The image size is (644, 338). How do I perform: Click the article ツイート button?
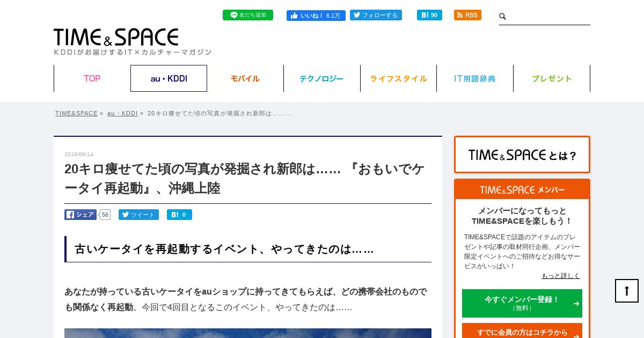click(x=138, y=215)
